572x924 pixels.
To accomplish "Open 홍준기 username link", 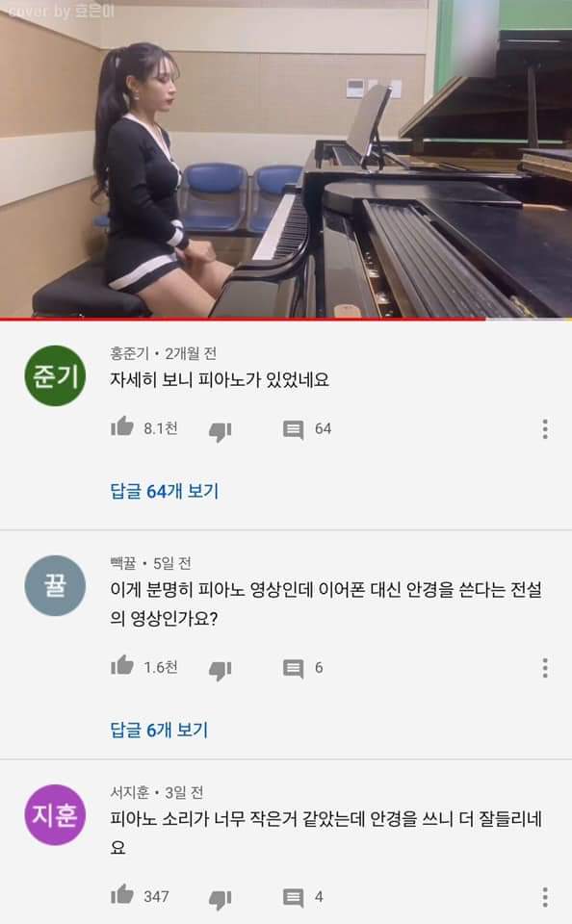I will 130,353.
